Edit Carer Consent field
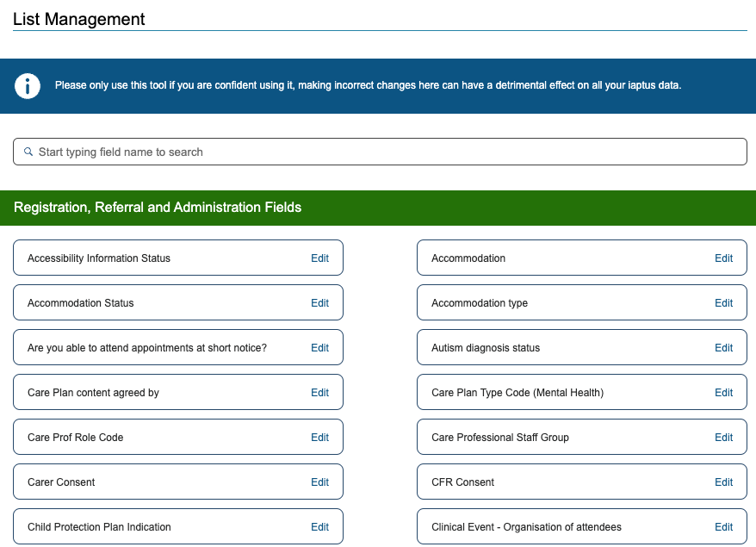Screen dimensions: 756x547 click(x=319, y=482)
